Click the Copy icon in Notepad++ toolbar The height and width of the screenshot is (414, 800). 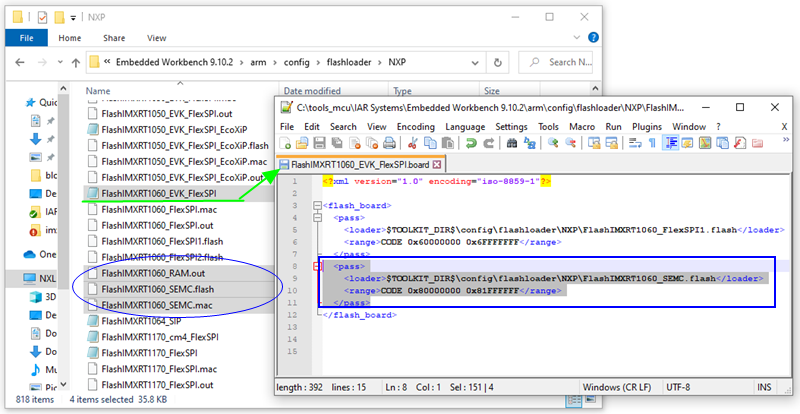430,143
